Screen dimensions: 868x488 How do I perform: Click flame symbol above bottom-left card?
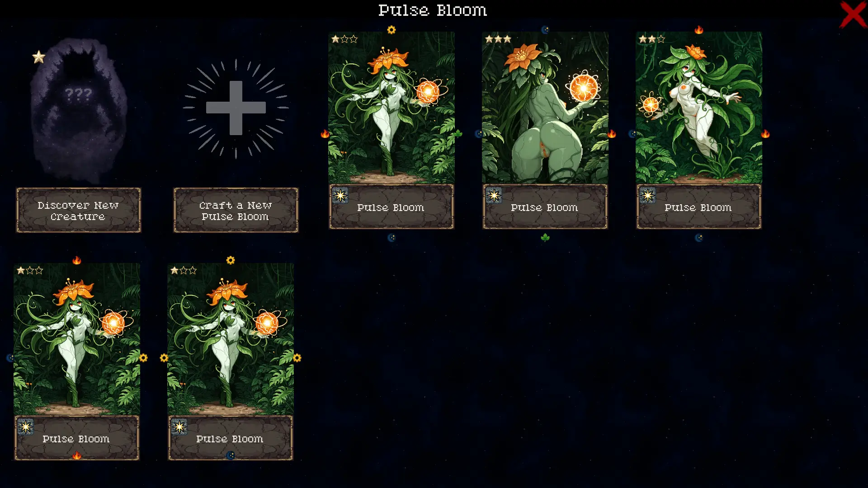coord(77,260)
